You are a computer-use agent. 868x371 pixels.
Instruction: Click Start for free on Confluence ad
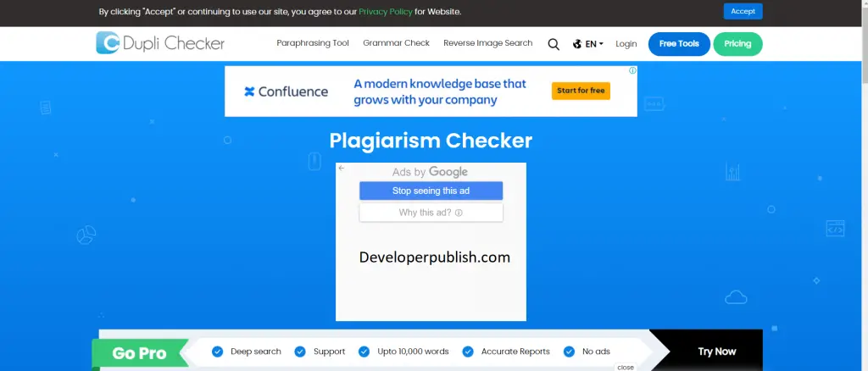coord(581,91)
